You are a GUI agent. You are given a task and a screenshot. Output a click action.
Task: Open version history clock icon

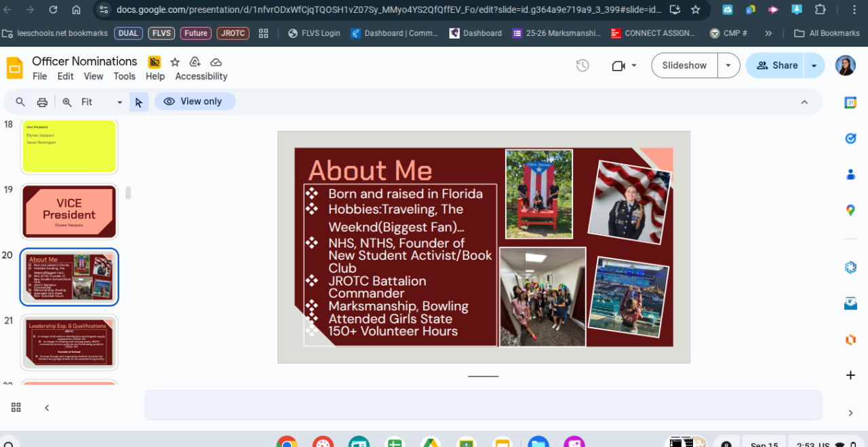pyautogui.click(x=582, y=66)
